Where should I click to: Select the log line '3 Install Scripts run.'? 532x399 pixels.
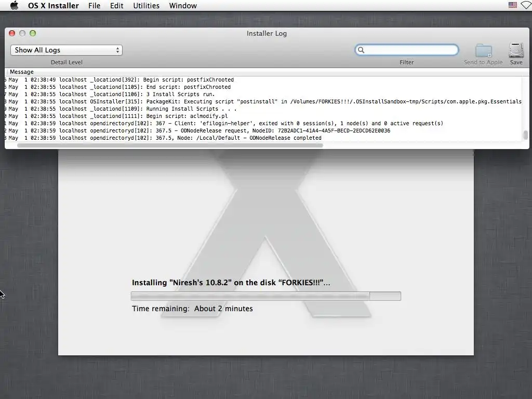click(x=263, y=95)
